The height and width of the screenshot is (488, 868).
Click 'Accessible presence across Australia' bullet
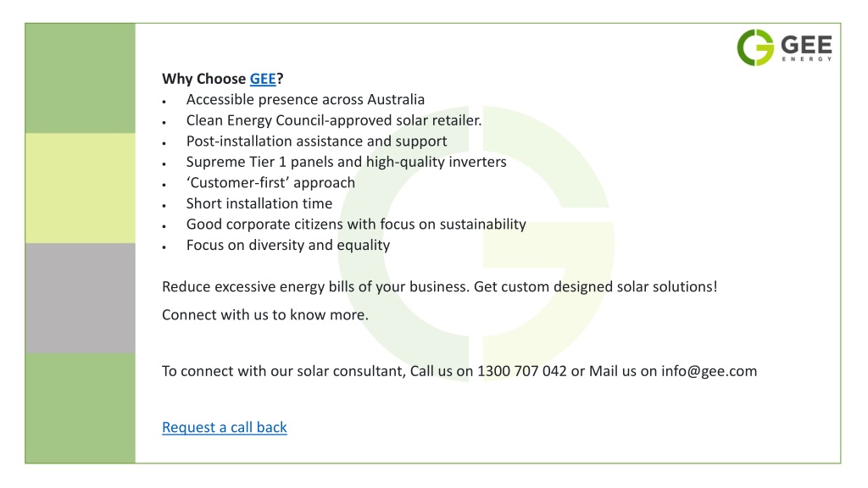305,100
